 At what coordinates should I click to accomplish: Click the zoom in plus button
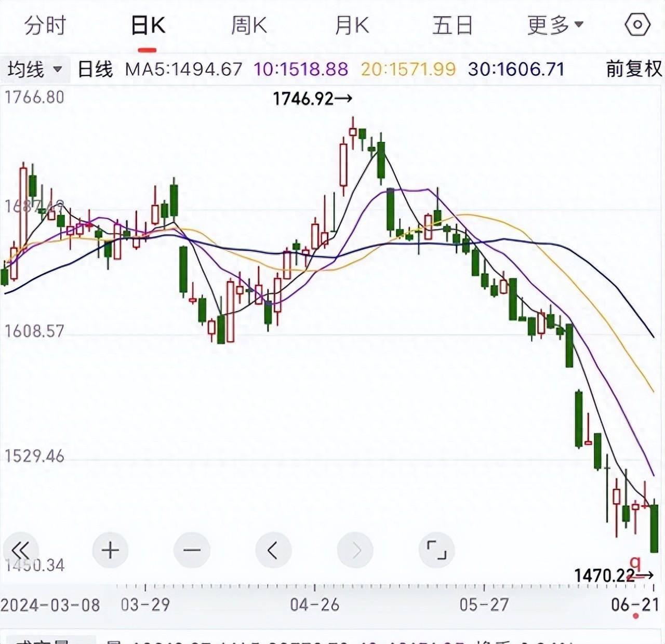point(110,550)
